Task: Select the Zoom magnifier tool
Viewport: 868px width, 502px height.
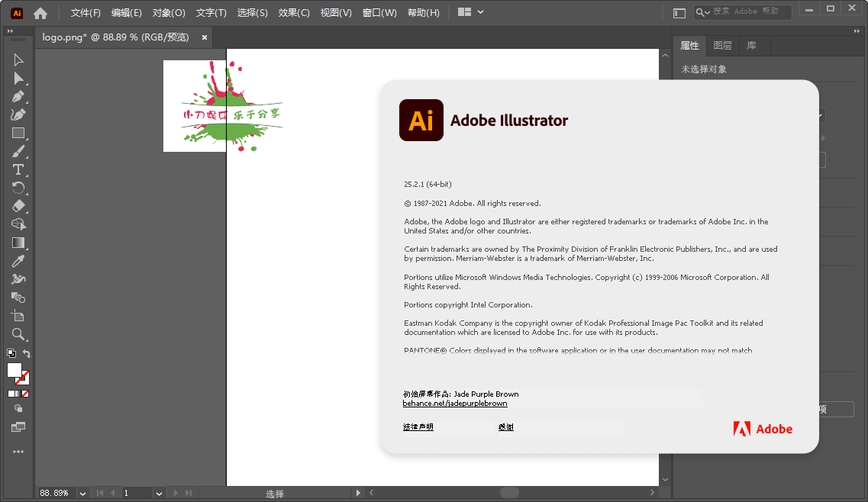Action: click(x=18, y=334)
